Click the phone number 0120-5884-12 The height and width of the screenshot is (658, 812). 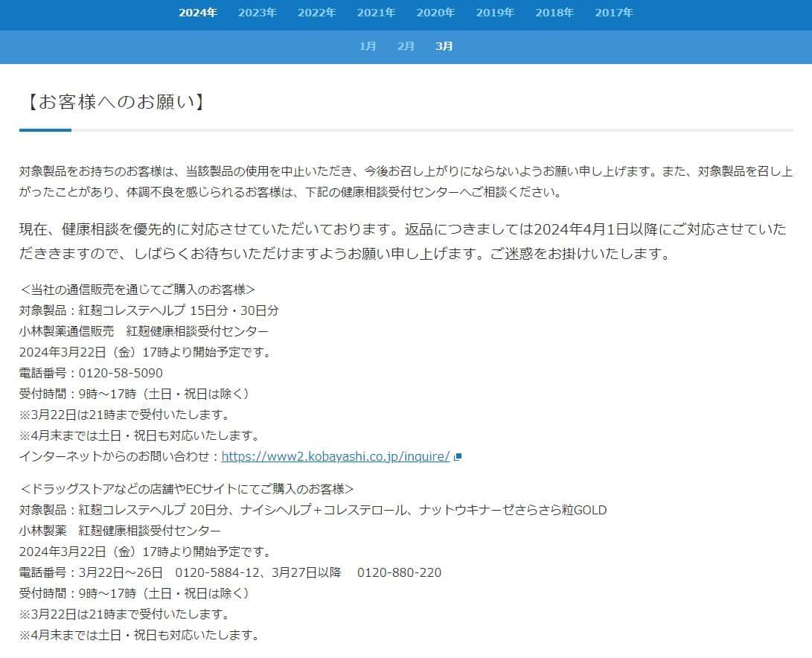(x=216, y=573)
